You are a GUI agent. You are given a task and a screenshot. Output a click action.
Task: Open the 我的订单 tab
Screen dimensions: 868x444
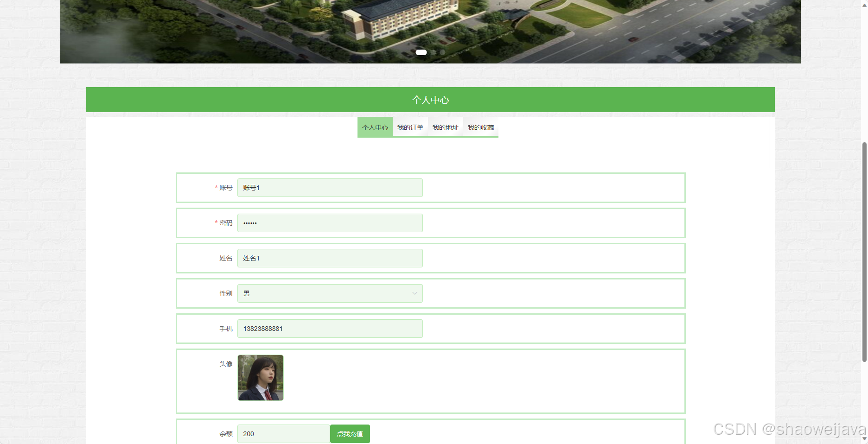pyautogui.click(x=410, y=127)
